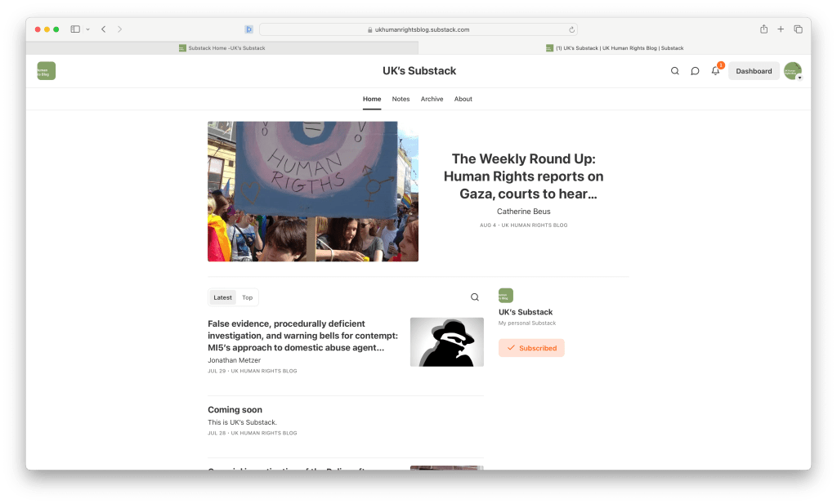Go to the Archive tab

[432, 99]
